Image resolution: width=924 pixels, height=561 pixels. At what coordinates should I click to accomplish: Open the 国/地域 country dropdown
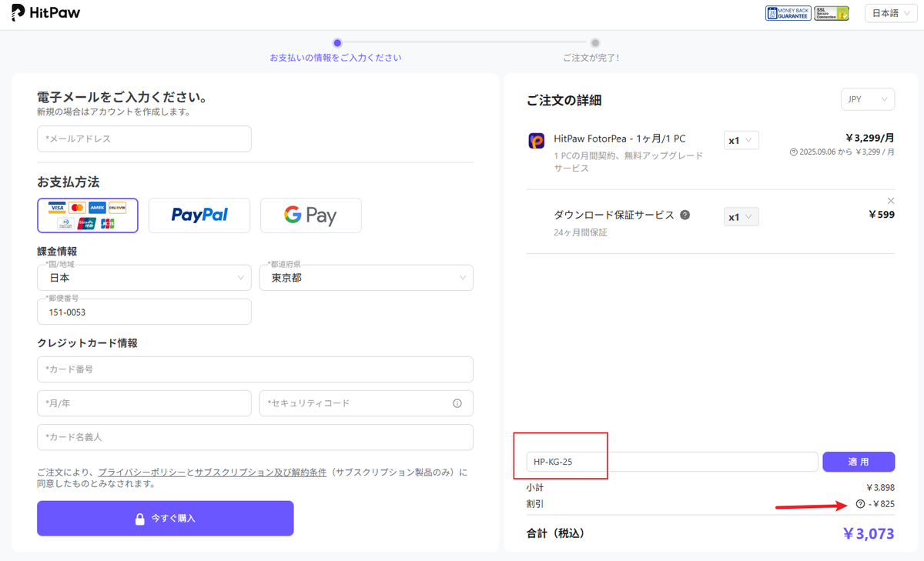tap(144, 278)
